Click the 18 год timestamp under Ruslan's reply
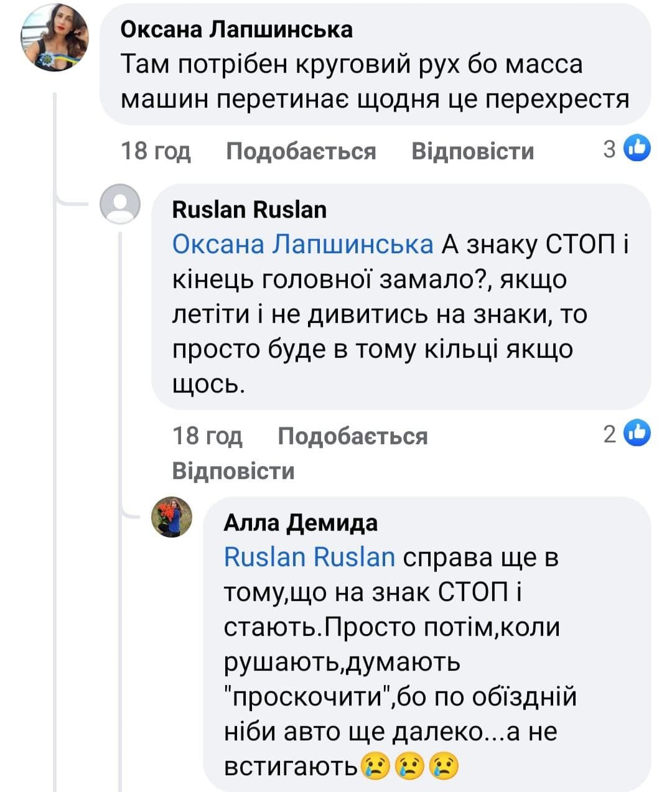The image size is (672, 792). 207,436
